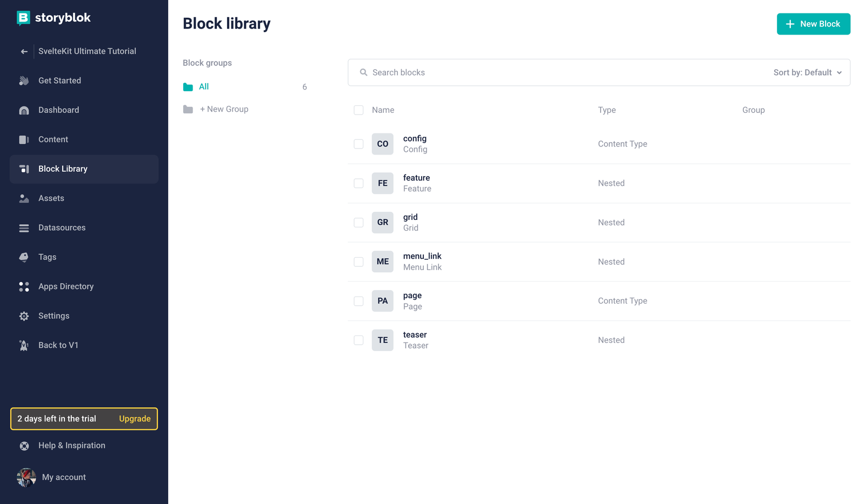Click Back to V1 link text
This screenshot has width=865, height=504.
point(58,345)
